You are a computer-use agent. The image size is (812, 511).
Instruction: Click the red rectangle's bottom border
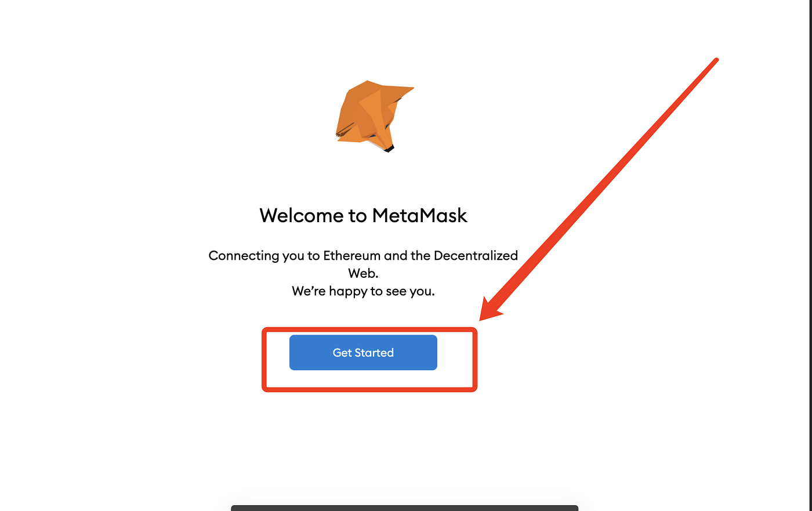pos(369,389)
